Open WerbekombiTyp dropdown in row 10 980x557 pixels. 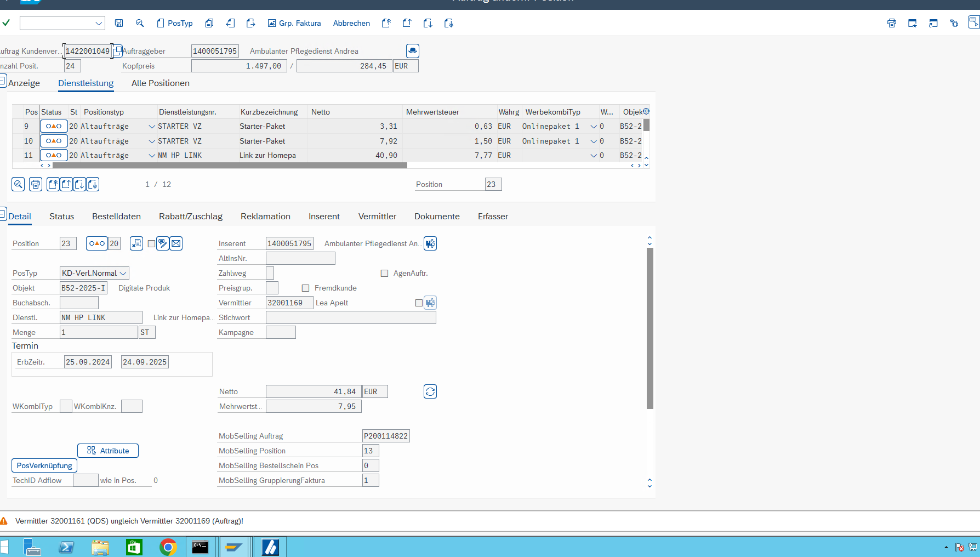[x=594, y=141]
